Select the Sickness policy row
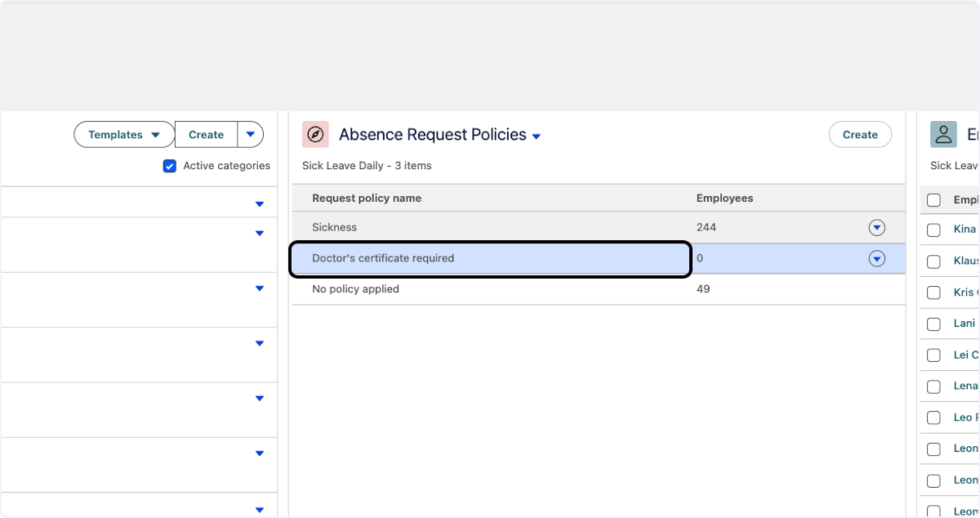The height and width of the screenshot is (518, 980). point(490,228)
